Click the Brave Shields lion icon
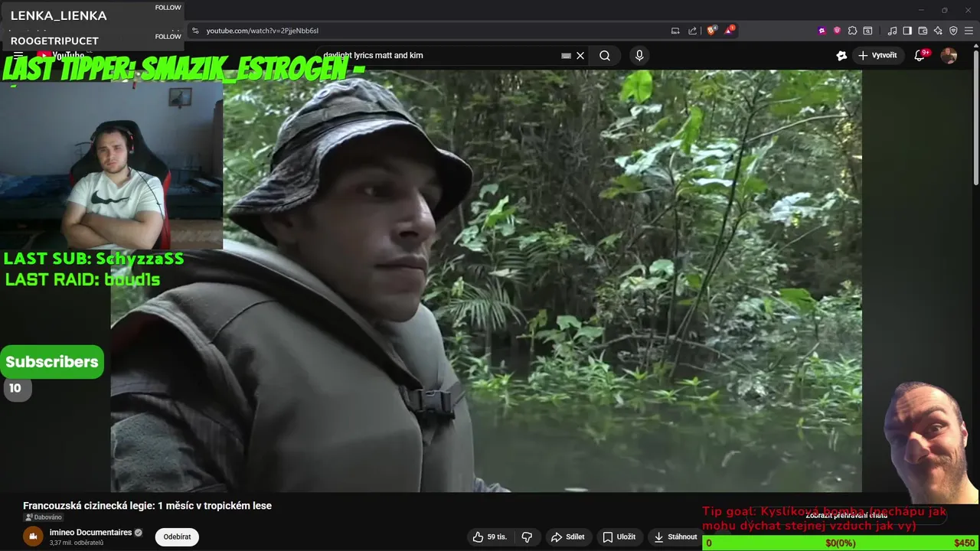 [x=711, y=31]
